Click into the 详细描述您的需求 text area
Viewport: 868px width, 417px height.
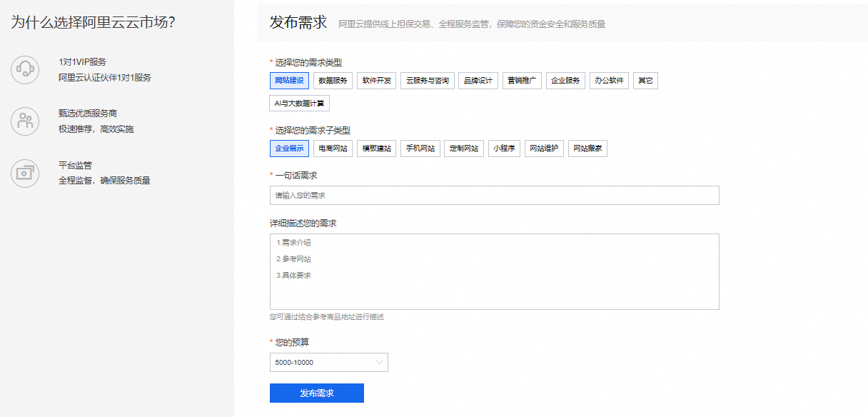tap(494, 271)
